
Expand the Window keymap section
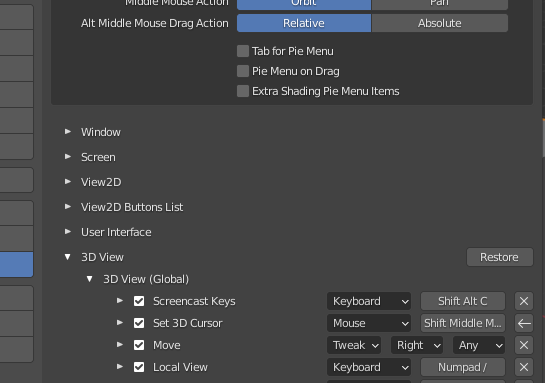point(68,132)
